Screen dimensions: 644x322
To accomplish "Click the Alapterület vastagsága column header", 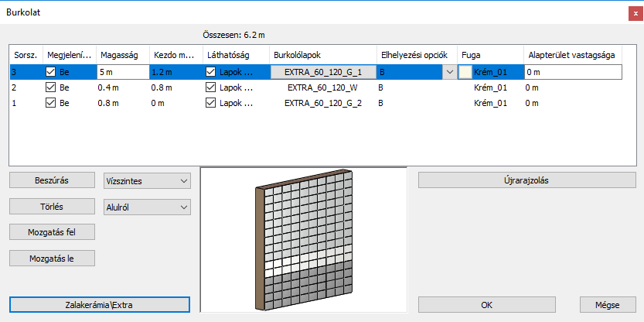I will [x=573, y=55].
